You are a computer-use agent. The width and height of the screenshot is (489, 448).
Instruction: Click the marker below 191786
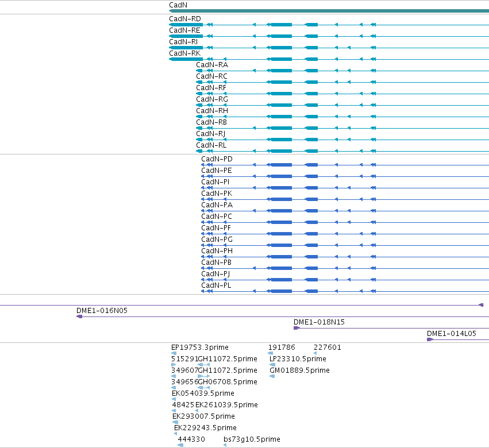[271, 353]
